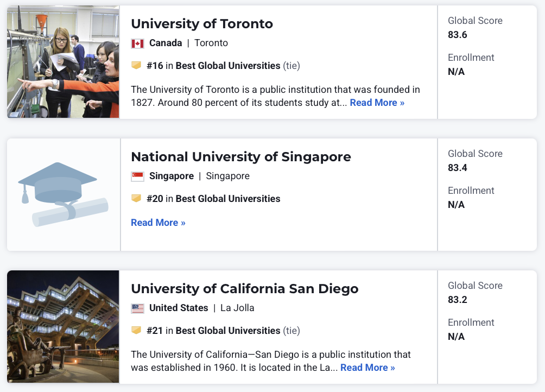This screenshot has width=545, height=392.
Task: Click the 'Toronto' city label
Action: click(211, 43)
